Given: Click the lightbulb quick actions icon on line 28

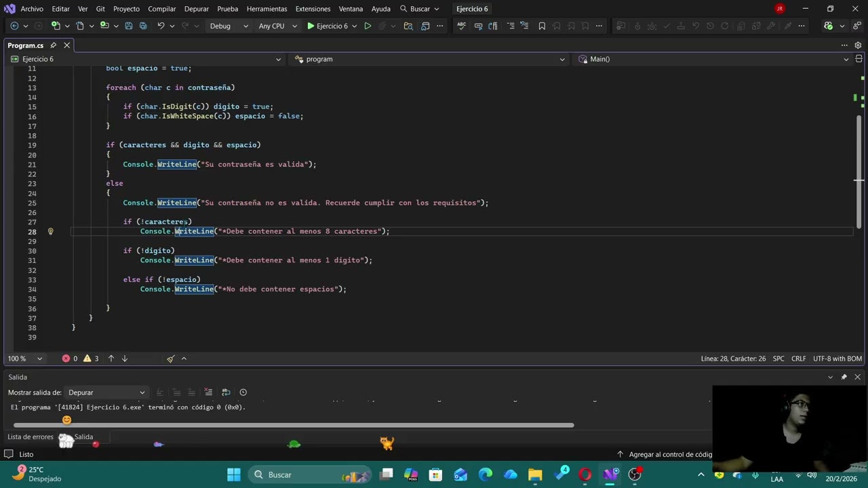Looking at the screenshot, I should tap(50, 231).
